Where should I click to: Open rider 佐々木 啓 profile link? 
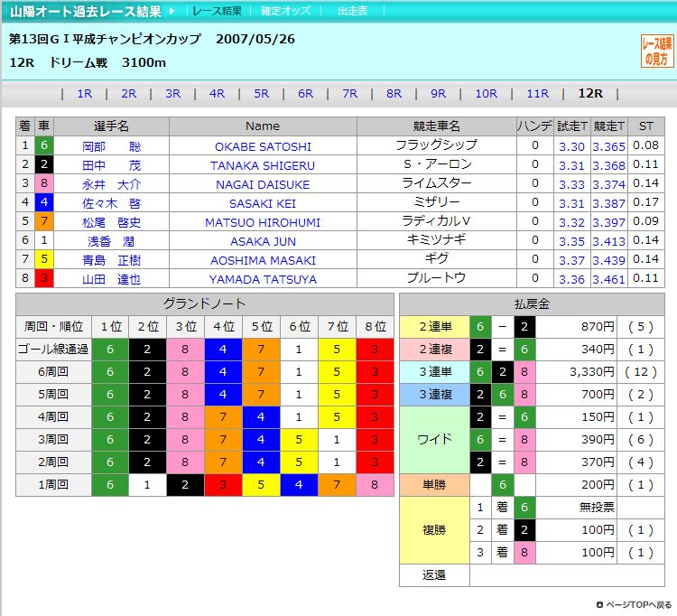click(111, 204)
